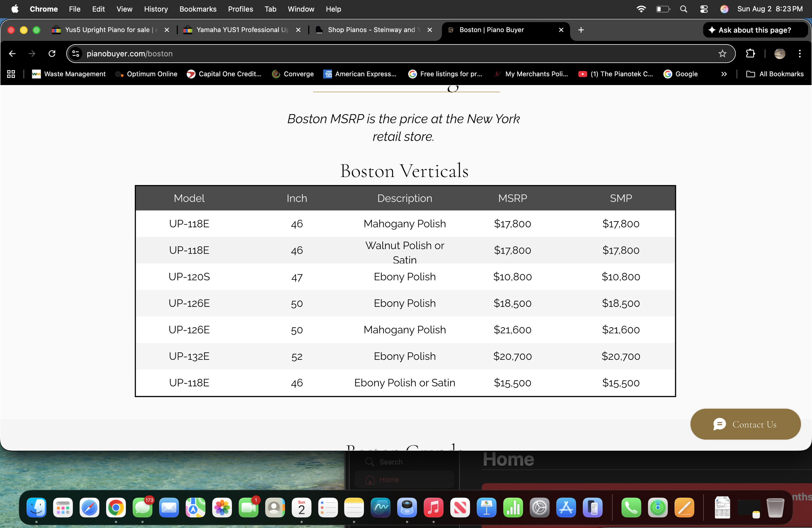This screenshot has width=812, height=528.
Task: Click the UP-132E model cell
Action: (x=189, y=356)
